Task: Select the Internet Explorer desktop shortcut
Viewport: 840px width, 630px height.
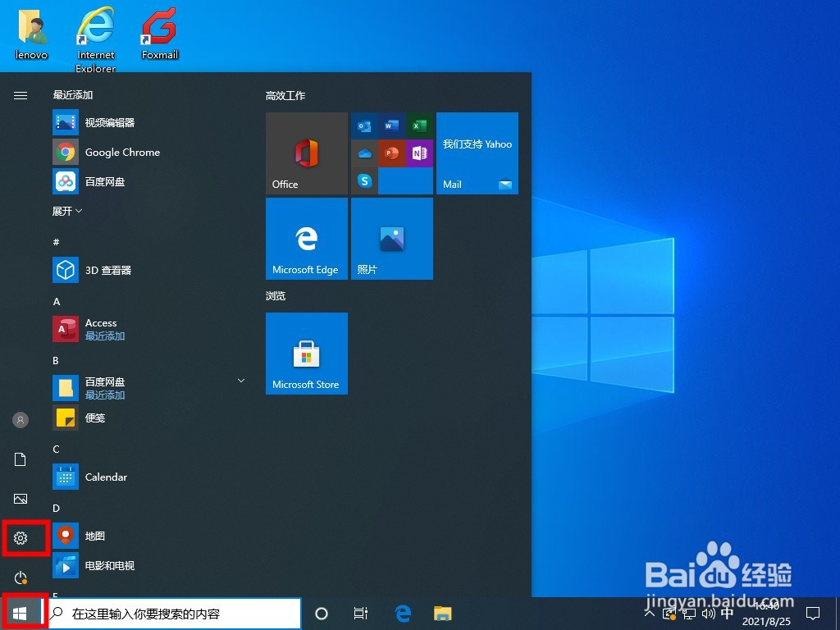Action: tap(96, 39)
